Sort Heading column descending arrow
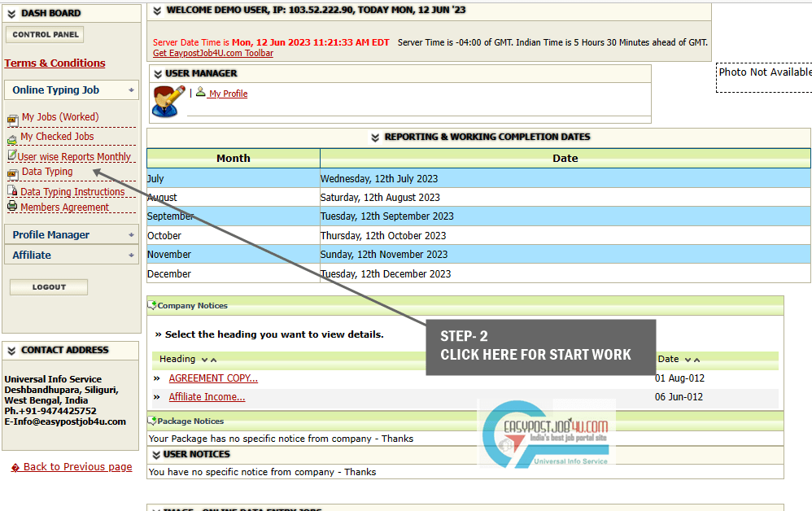This screenshot has width=812, height=511. pos(204,360)
